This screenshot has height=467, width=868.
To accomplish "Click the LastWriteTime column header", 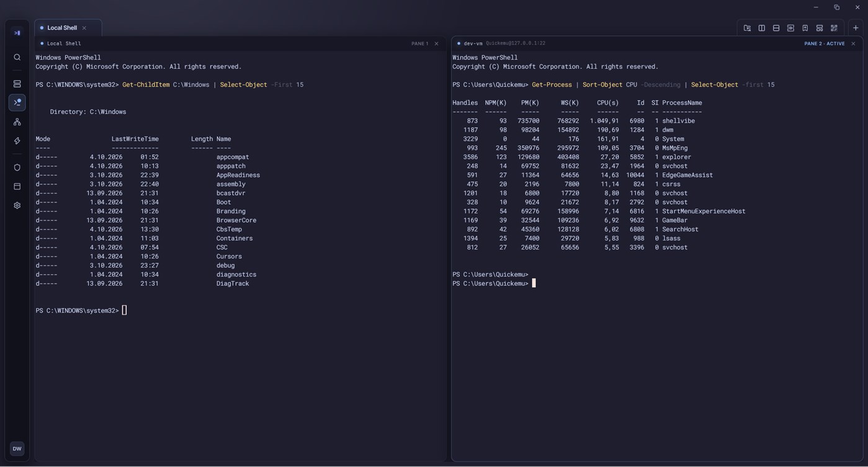I will (135, 139).
